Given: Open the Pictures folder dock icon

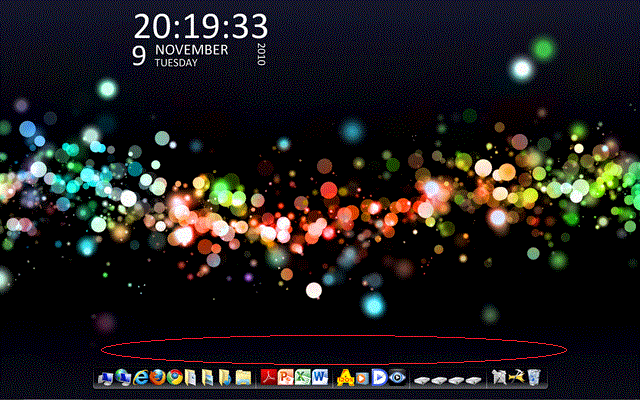Looking at the screenshot, I should (208, 378).
